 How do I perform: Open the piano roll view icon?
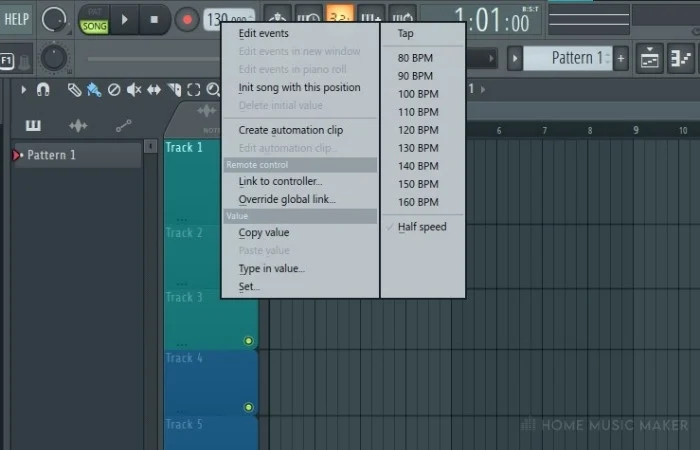(681, 58)
